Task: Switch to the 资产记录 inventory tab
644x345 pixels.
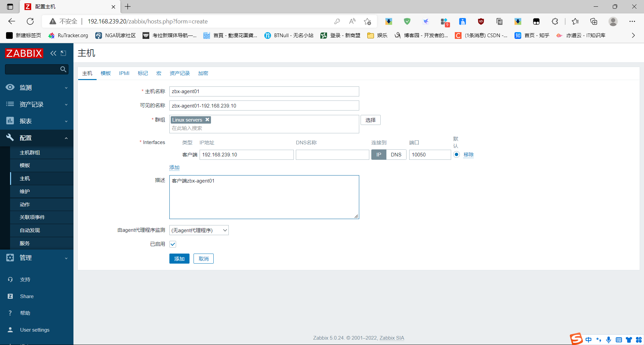Action: [179, 73]
